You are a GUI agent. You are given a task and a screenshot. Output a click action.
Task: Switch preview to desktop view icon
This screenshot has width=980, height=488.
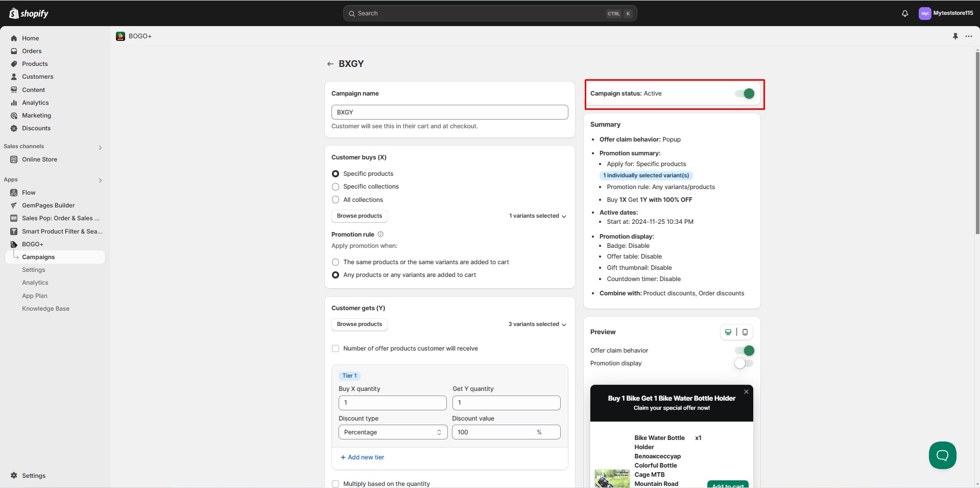tap(728, 332)
